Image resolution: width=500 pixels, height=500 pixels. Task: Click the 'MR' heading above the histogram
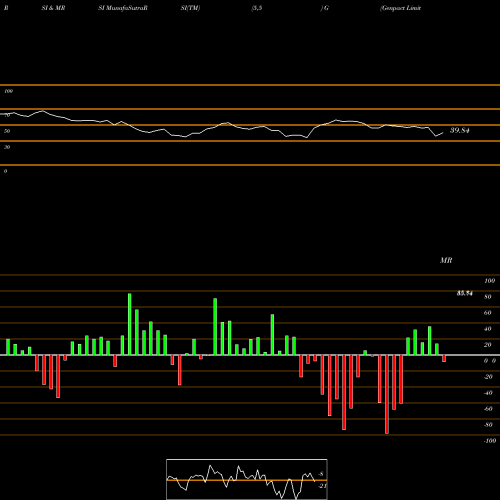(446, 260)
